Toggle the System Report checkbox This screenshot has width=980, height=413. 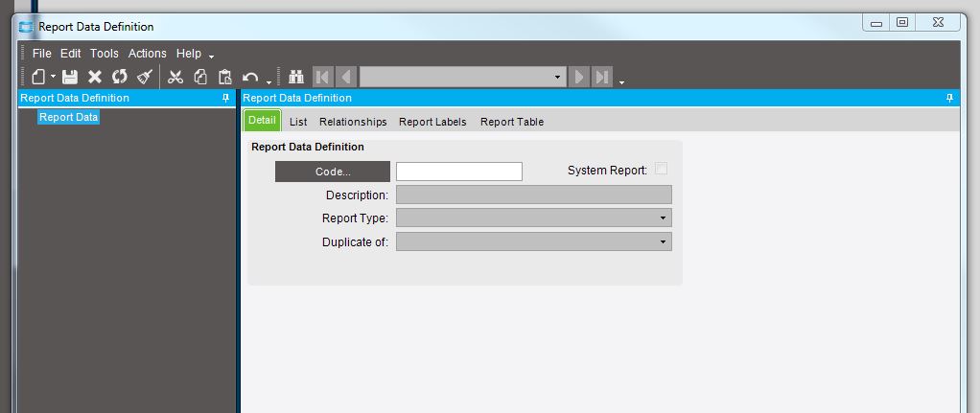661,169
